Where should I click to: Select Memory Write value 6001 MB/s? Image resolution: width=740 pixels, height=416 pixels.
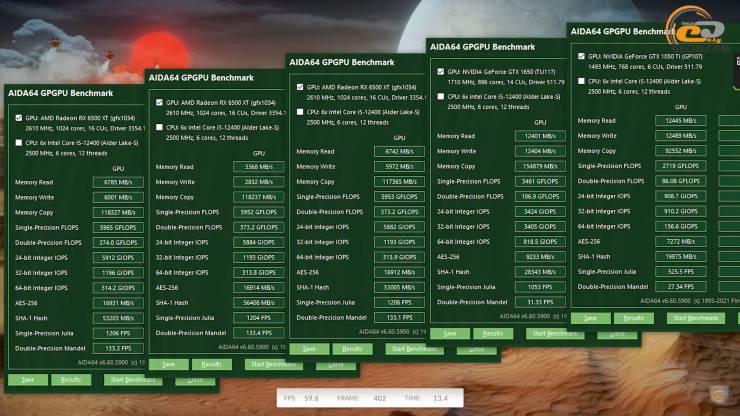[118, 197]
